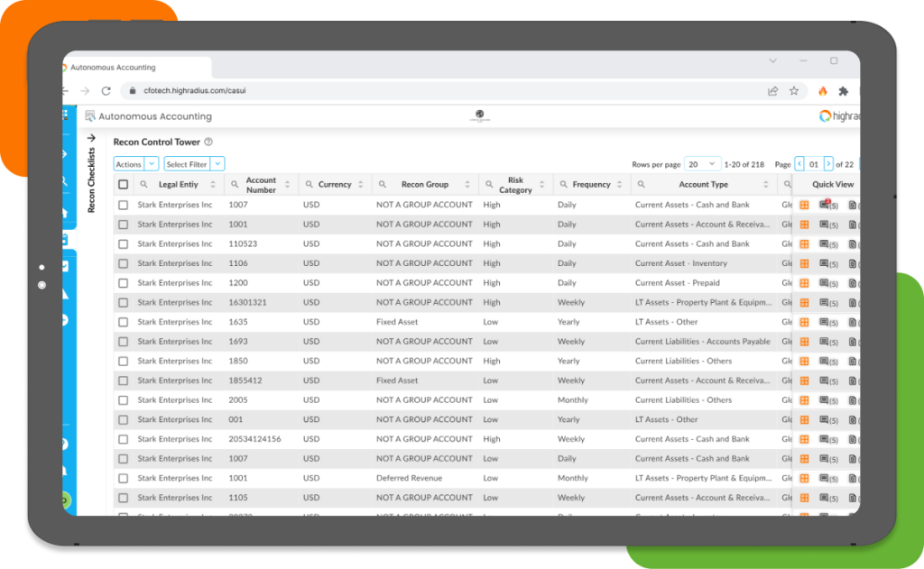Image resolution: width=924 pixels, height=569 pixels.
Task: Click the search icon in Frequency column header
Action: [561, 185]
